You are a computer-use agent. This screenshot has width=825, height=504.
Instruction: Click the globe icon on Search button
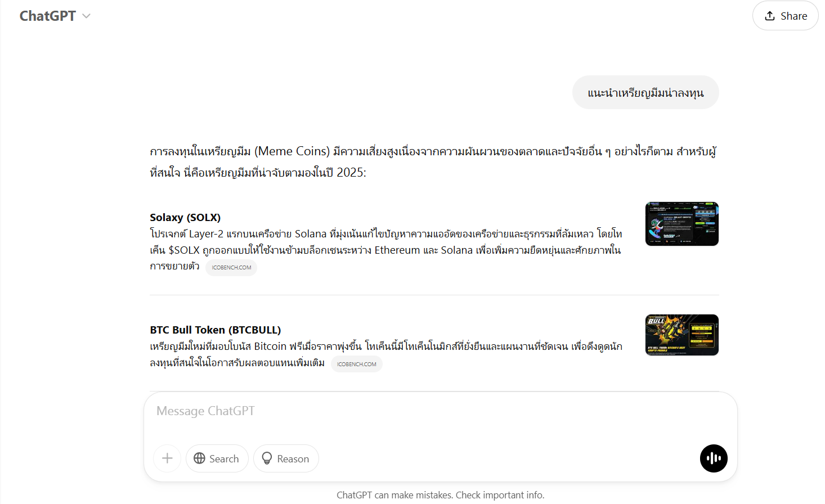tap(199, 458)
